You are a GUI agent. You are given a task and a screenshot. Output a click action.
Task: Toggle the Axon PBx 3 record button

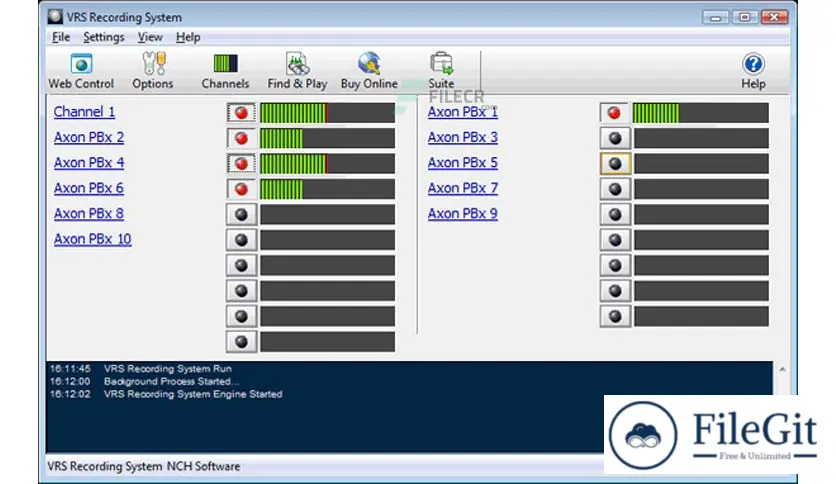615,139
